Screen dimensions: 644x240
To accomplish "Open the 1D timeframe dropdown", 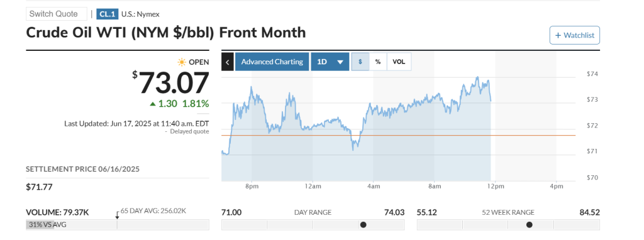I will (330, 62).
